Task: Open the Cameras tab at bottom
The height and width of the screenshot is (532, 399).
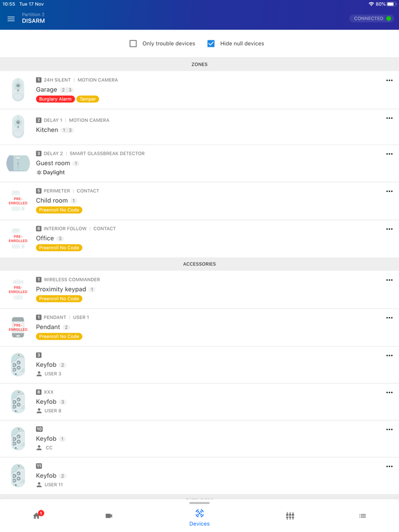Action: 109,515
